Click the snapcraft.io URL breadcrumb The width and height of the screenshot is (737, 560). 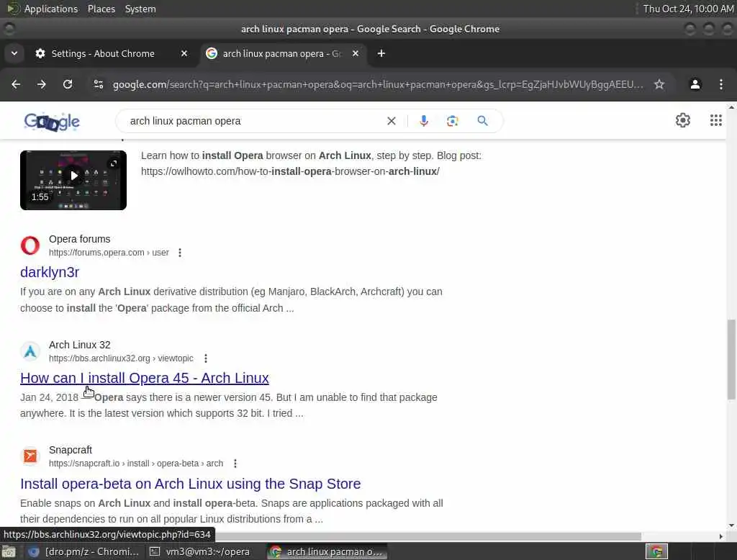136,464
